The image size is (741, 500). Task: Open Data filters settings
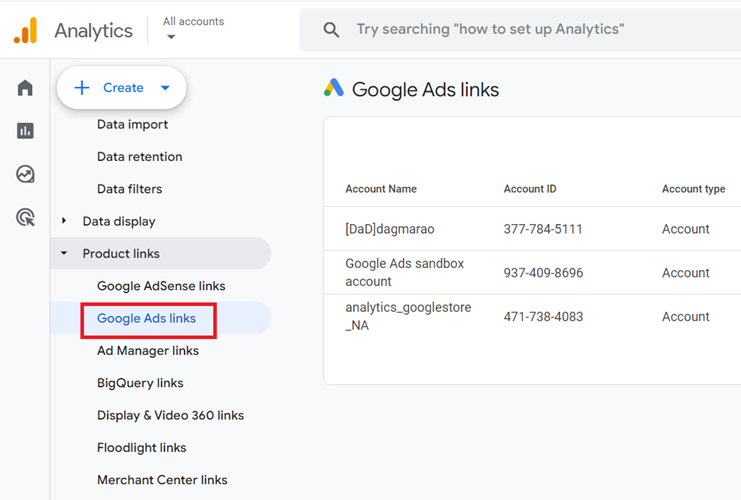tap(129, 189)
